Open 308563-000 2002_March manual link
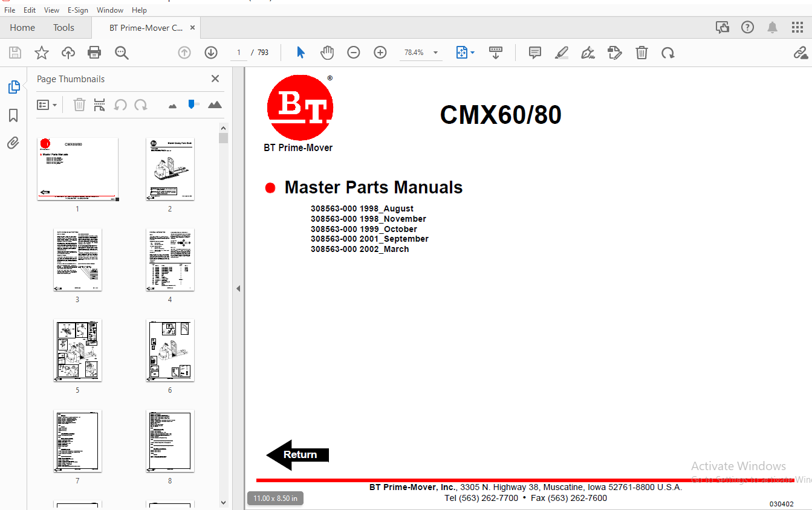Screen dimensions: 812x510 [360, 249]
